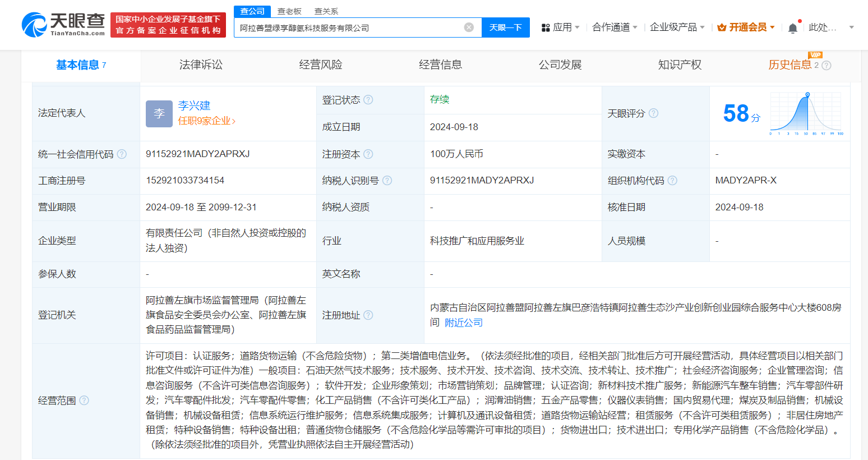Select the 查老板 search tab
The height and width of the screenshot is (460, 868).
[289, 11]
